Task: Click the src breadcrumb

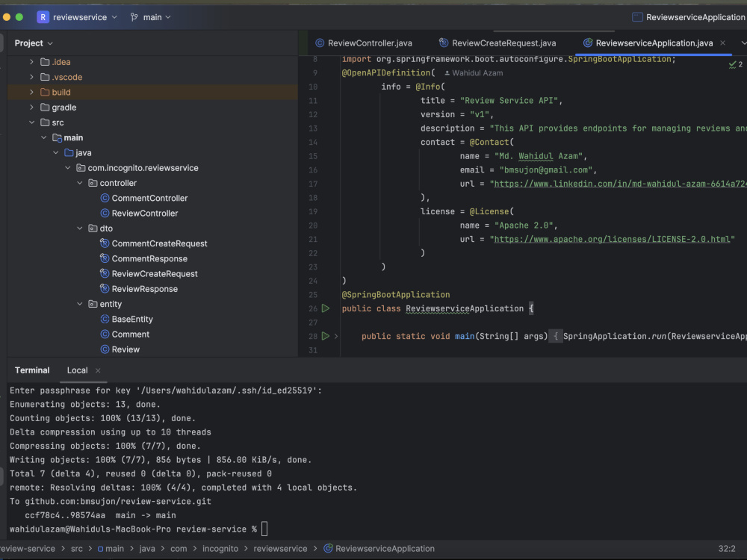Action: [x=77, y=549]
